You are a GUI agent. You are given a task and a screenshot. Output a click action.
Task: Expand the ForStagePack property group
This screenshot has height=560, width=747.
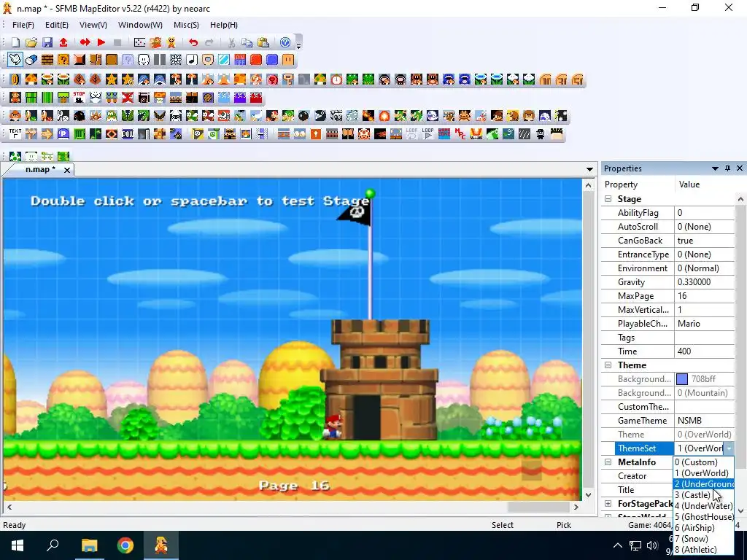[x=608, y=503]
